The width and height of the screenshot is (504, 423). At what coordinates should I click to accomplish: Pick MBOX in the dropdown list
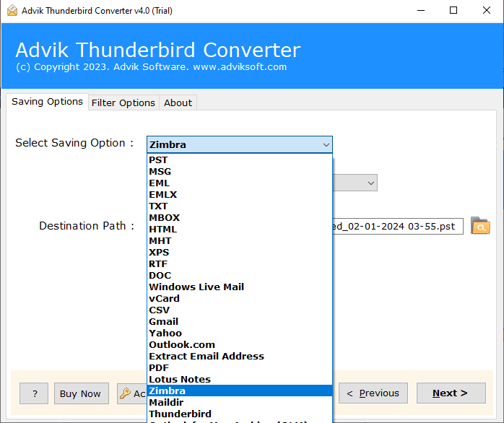click(x=240, y=218)
